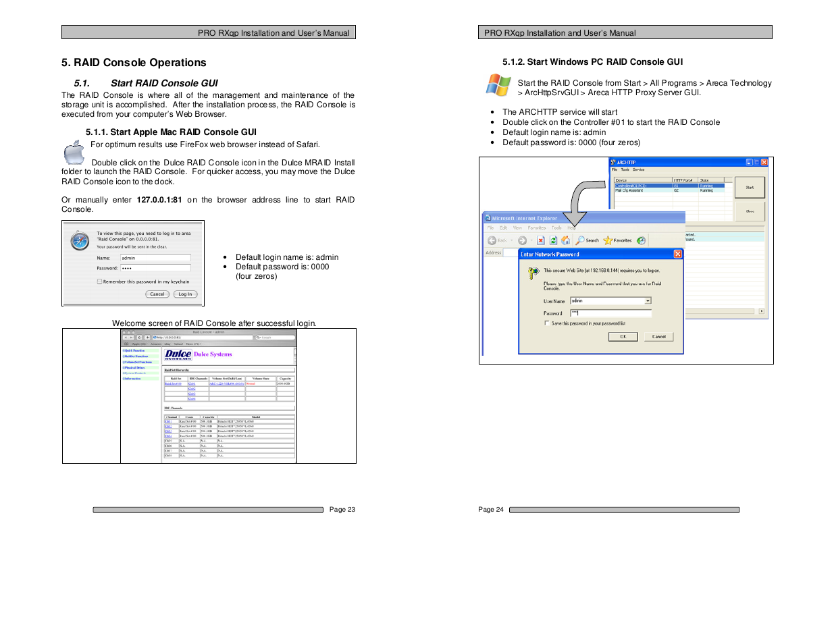Image resolution: width=834 pixels, height=644 pixels.
Task: Click Cancel in the Safari login dialog
Action: click(x=157, y=294)
